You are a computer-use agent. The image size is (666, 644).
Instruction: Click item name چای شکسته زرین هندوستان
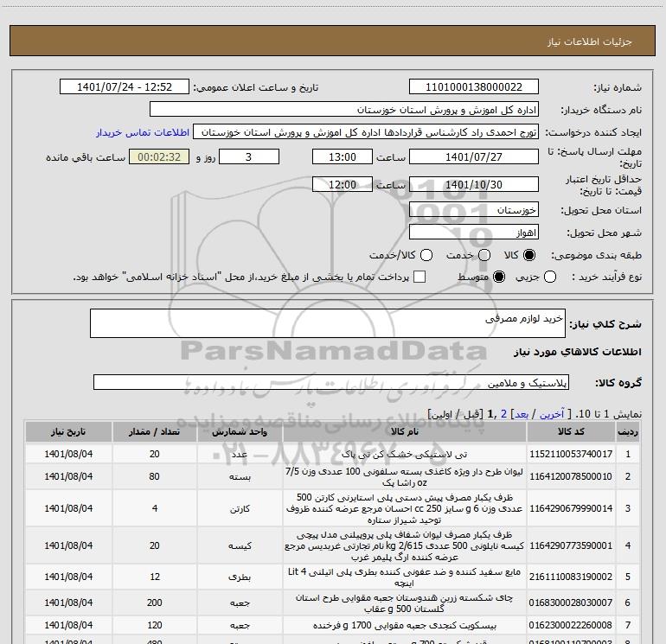click(x=405, y=603)
